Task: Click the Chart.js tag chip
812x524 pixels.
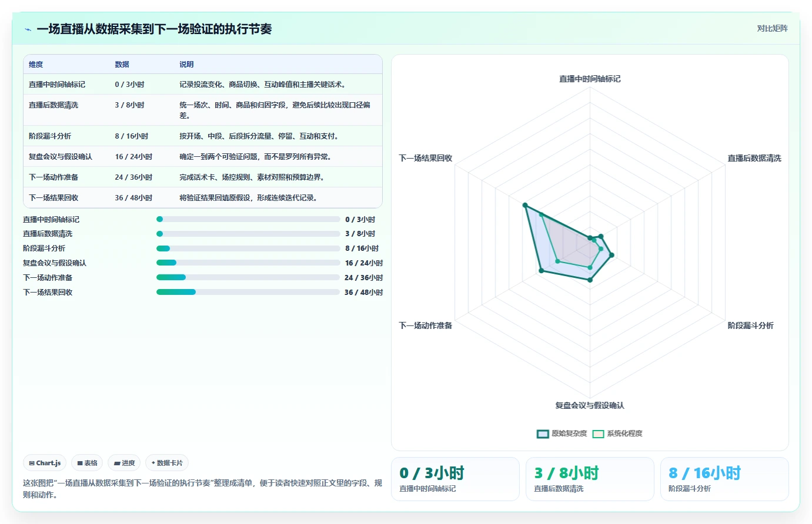Action: pyautogui.click(x=45, y=463)
